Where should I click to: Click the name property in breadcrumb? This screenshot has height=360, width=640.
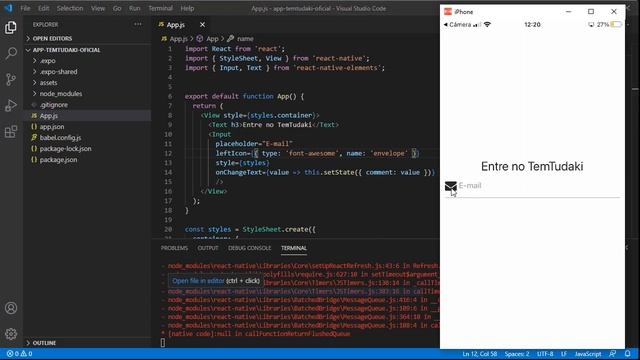(x=240, y=39)
